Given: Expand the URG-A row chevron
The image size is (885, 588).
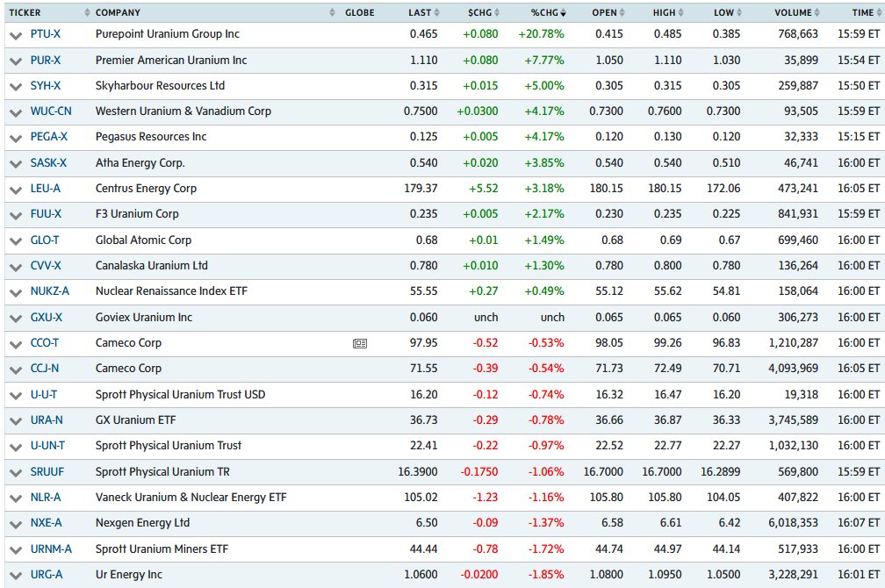Looking at the screenshot, I should pyautogui.click(x=15, y=576).
